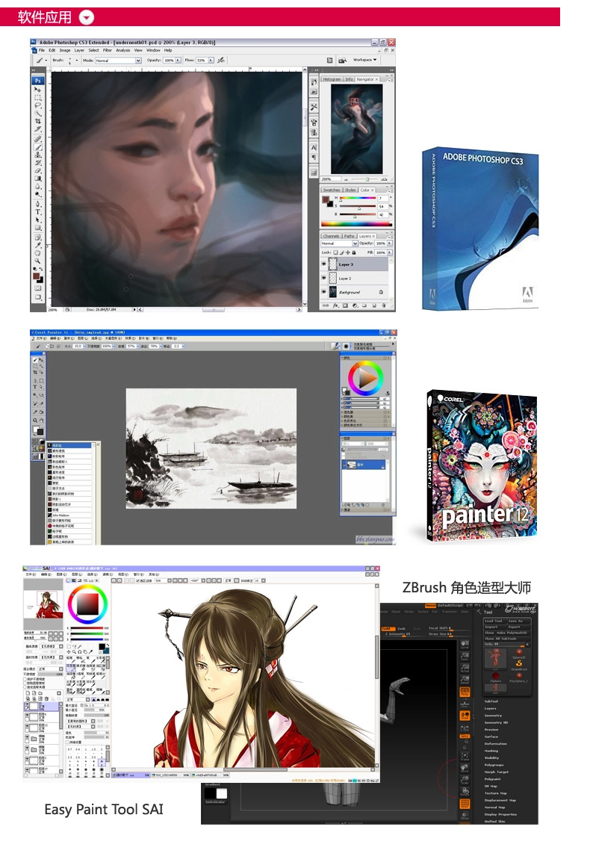This screenshot has height=868, width=590.
Task: Open Geometry subpalette in ZBrush Tool panel
Action: [494, 716]
